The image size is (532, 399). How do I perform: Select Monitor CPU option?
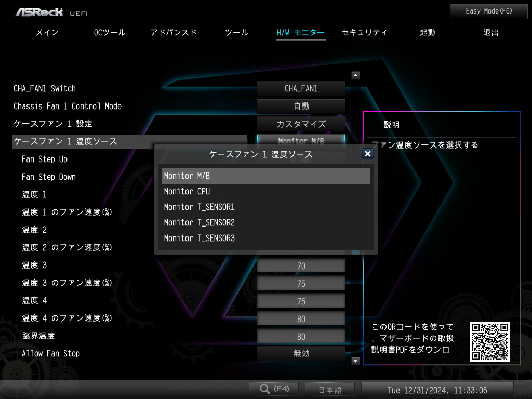pyautogui.click(x=265, y=192)
